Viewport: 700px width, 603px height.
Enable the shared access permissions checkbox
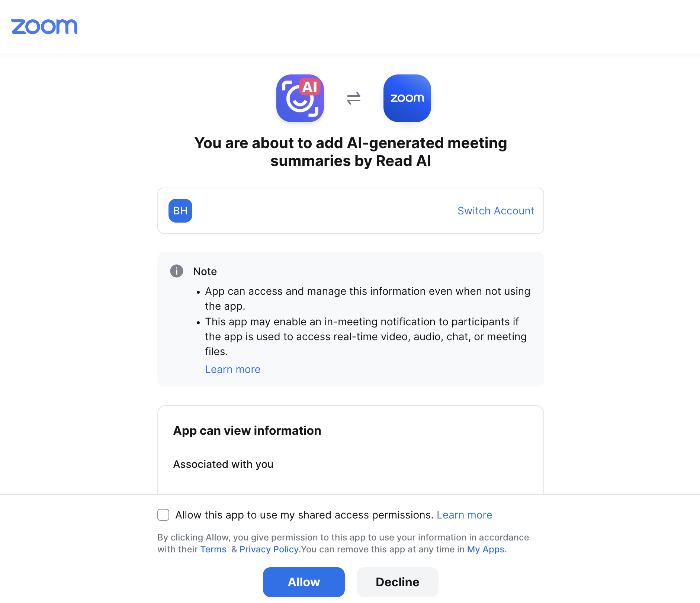point(163,515)
